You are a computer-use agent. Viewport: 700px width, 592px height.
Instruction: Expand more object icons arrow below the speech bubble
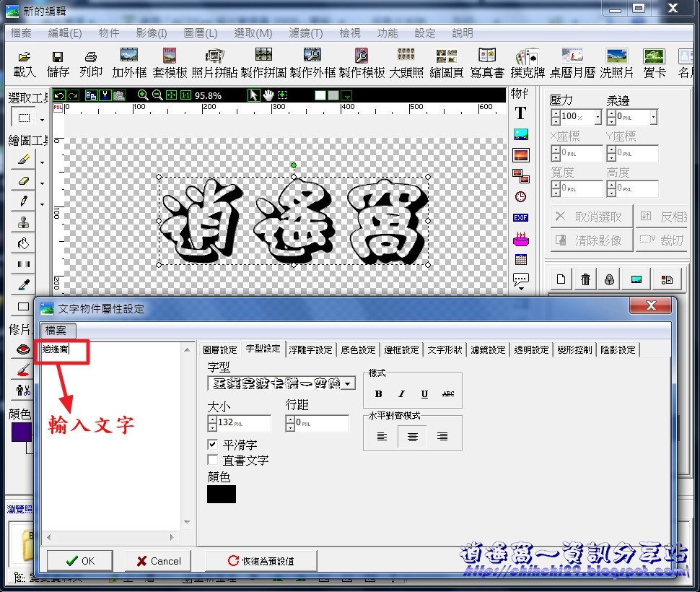pos(521,289)
